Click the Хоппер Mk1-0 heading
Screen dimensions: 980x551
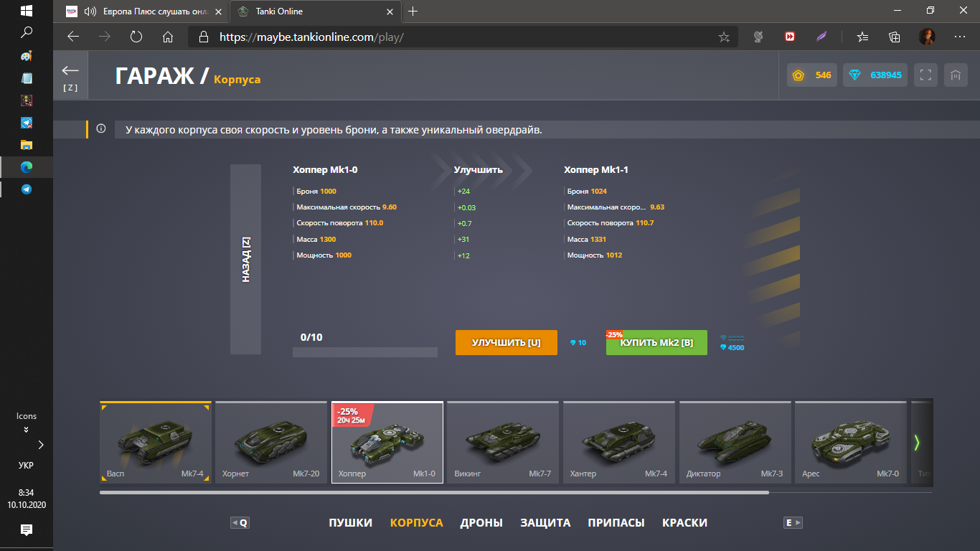[x=325, y=170]
